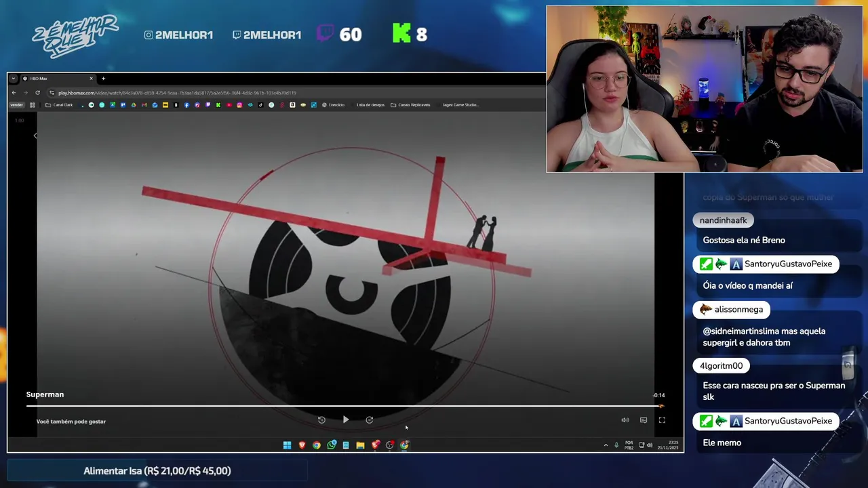This screenshot has height=488, width=868.
Task: Skip forward 10 seconds in the player
Action: [x=370, y=420]
